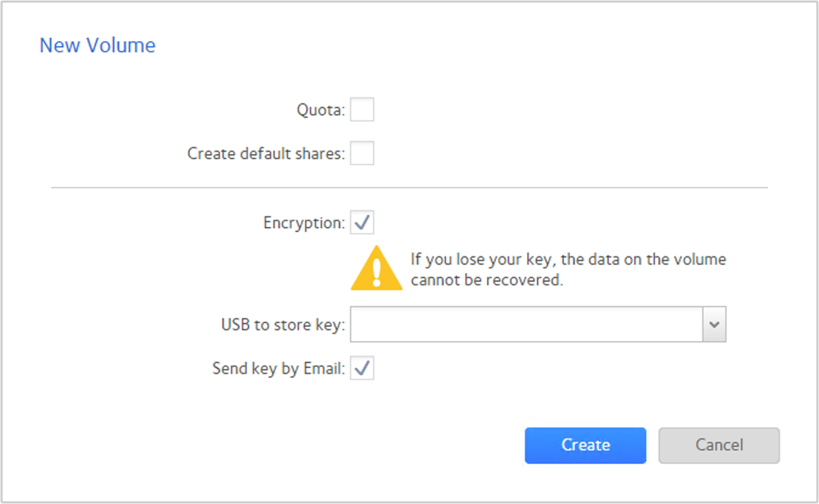Expand the USB to store key dropdown arrow

click(714, 325)
